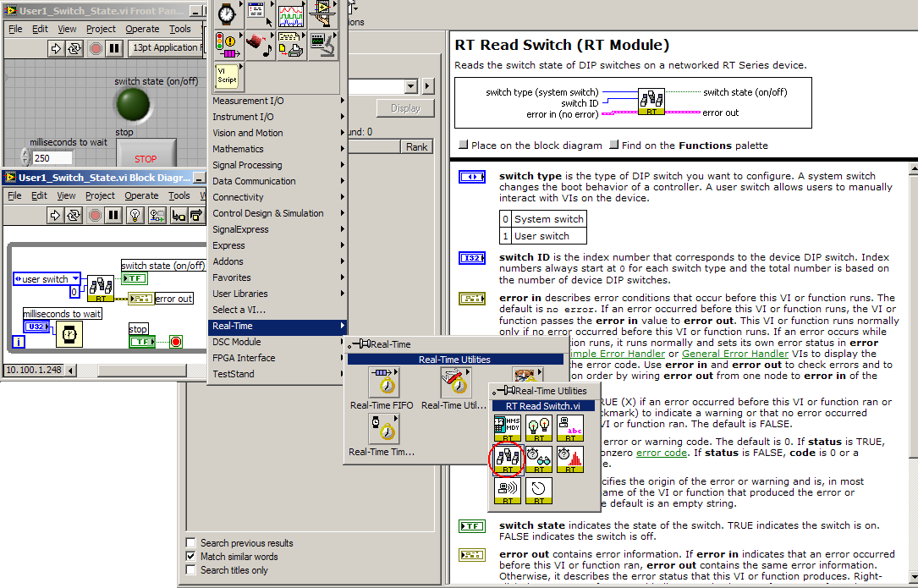Select the RT LEDs light bulb icon

[539, 427]
